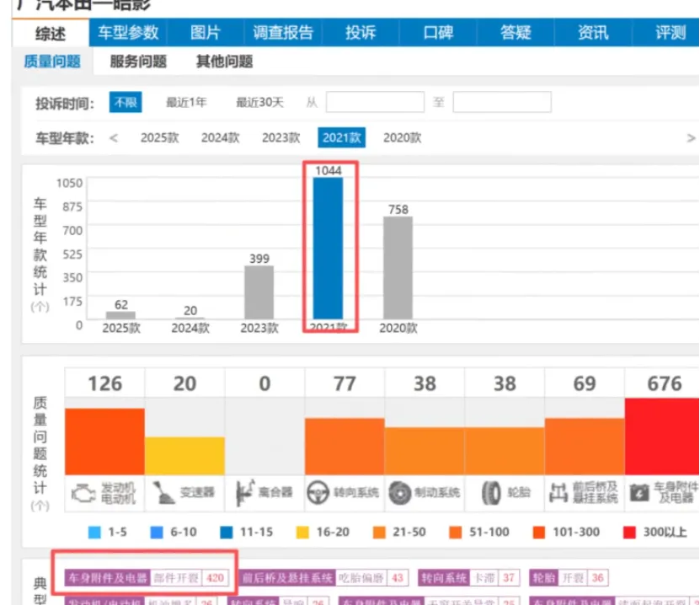Click the 11-15 legend color swatch
The image size is (700, 605).
pos(227,533)
